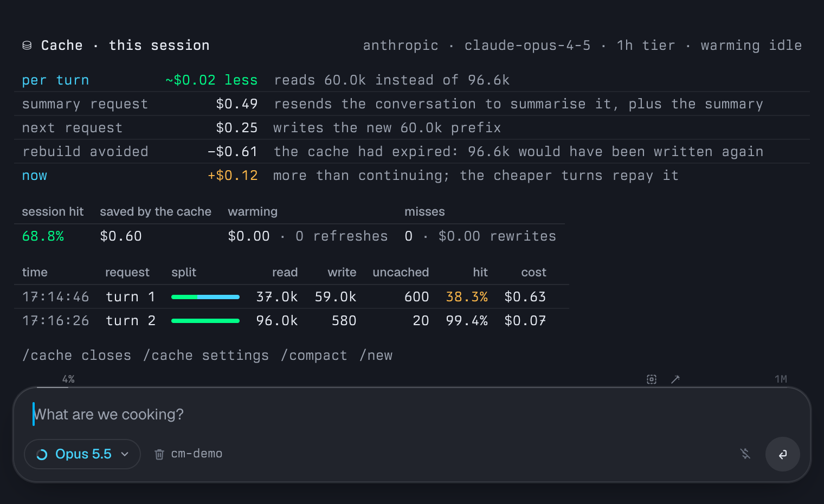The width and height of the screenshot is (824, 504).
Task: Click the $0.63 cost cell
Action: [x=525, y=297]
